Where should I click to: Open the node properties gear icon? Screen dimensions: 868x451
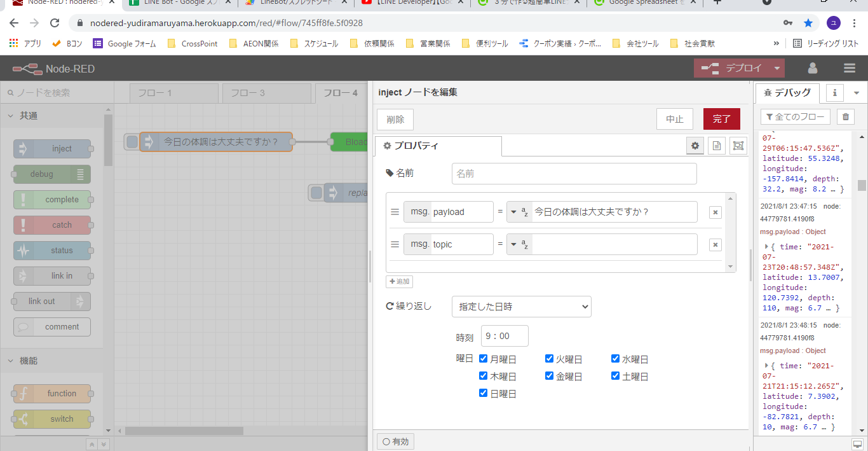tap(695, 146)
